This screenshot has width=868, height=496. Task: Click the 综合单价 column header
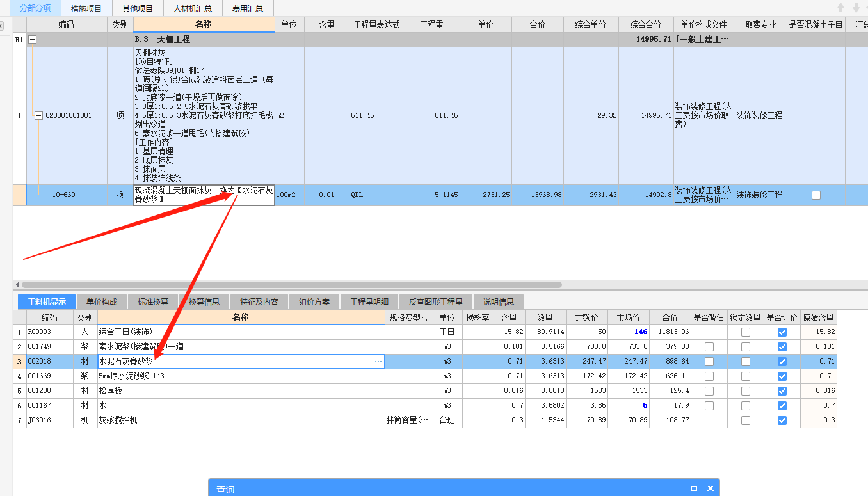[591, 24]
